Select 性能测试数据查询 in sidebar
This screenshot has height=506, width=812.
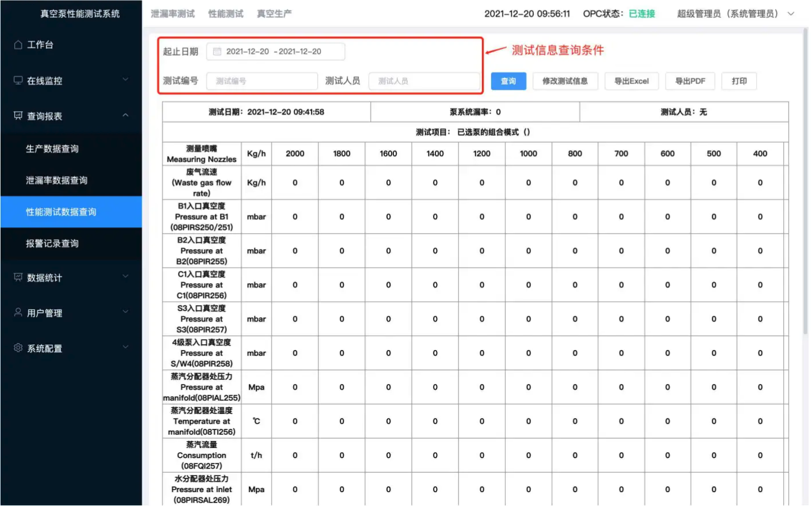[x=71, y=212]
